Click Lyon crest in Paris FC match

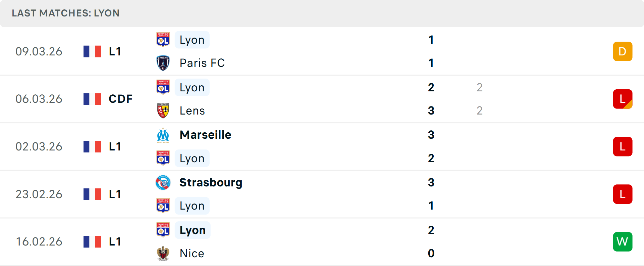click(x=163, y=40)
